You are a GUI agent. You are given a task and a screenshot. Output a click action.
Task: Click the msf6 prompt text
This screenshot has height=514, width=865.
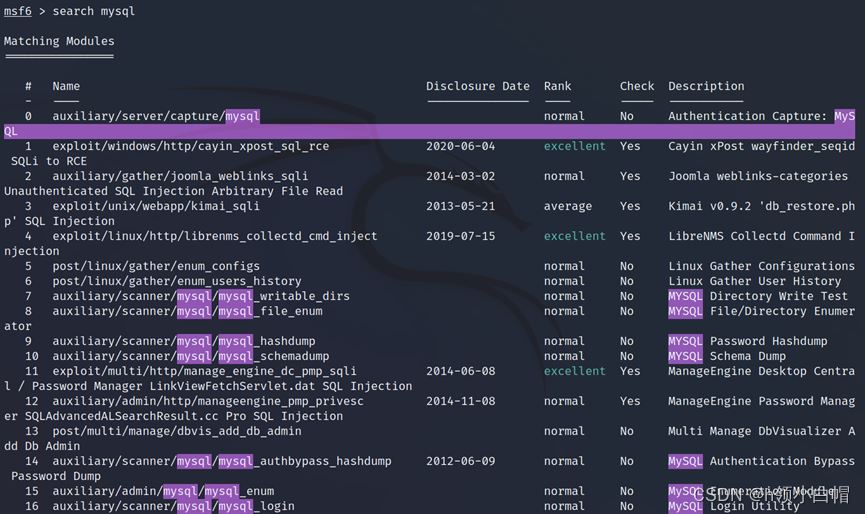[x=18, y=11]
